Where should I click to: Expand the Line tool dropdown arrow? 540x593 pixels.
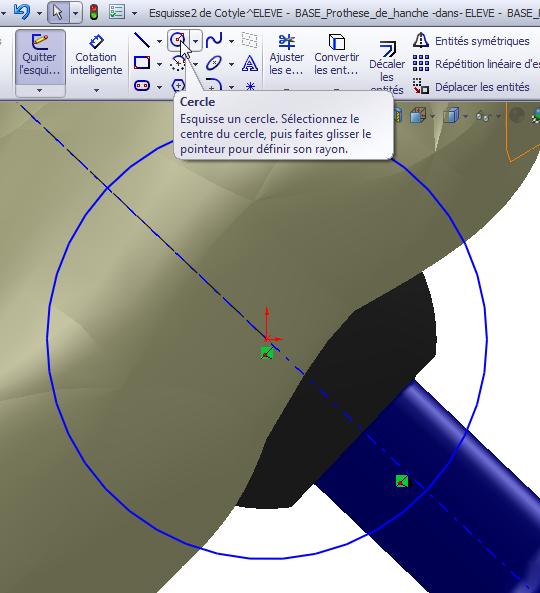tap(160, 41)
